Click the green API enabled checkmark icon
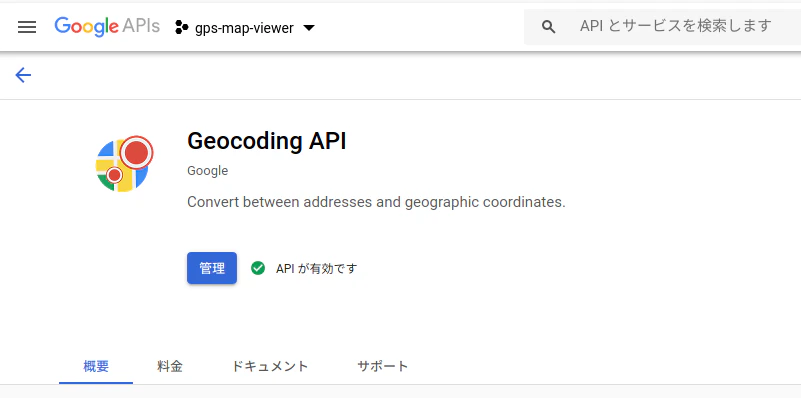Image resolution: width=801 pixels, height=398 pixels. pyautogui.click(x=258, y=268)
